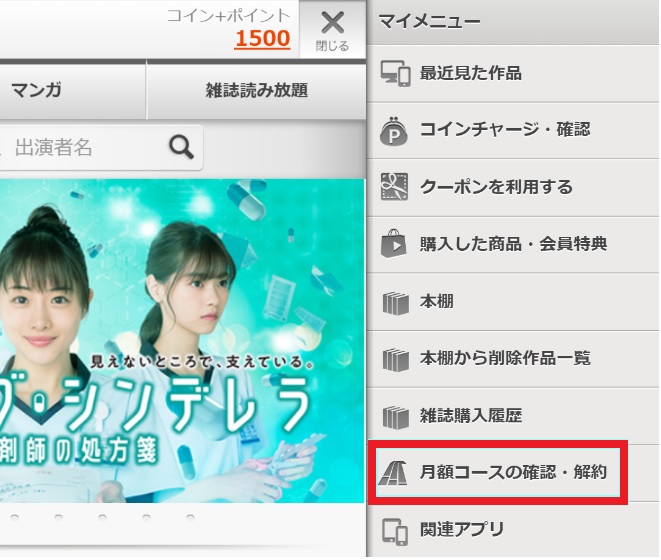This screenshot has width=661, height=560.
Task: Choose クーポンを利用する from My Menu
Action: point(513,188)
